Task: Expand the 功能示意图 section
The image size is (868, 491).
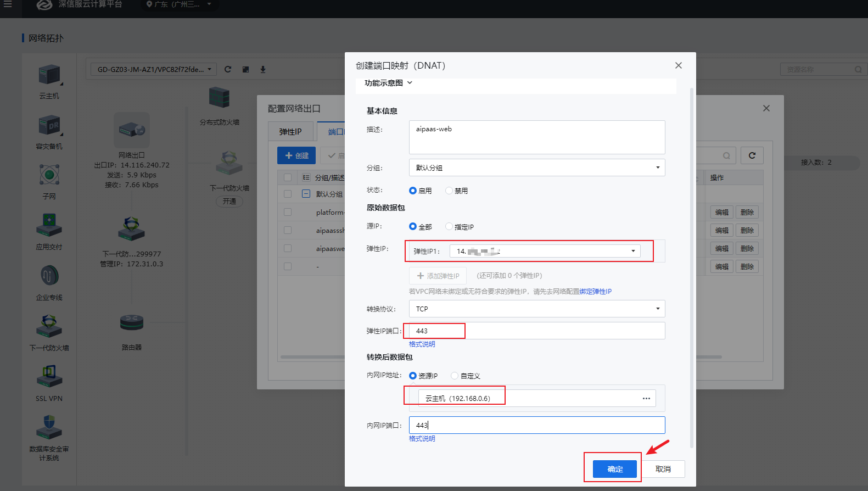Action: [388, 83]
